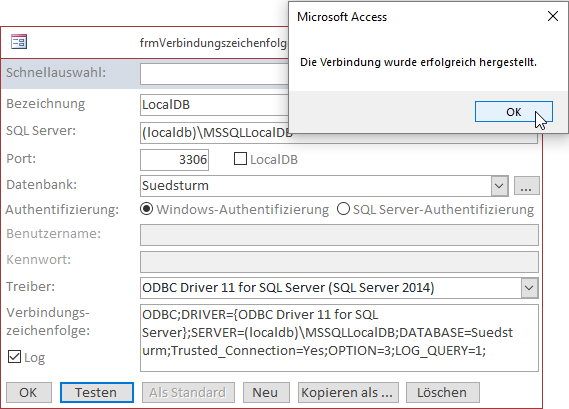Open the Datenbank dropdown list
This screenshot has width=569, height=409.
[499, 186]
